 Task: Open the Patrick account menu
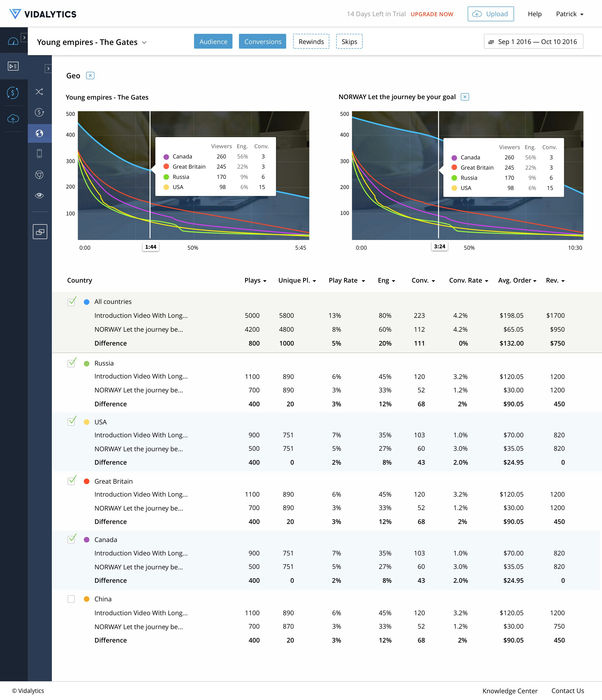pyautogui.click(x=569, y=14)
